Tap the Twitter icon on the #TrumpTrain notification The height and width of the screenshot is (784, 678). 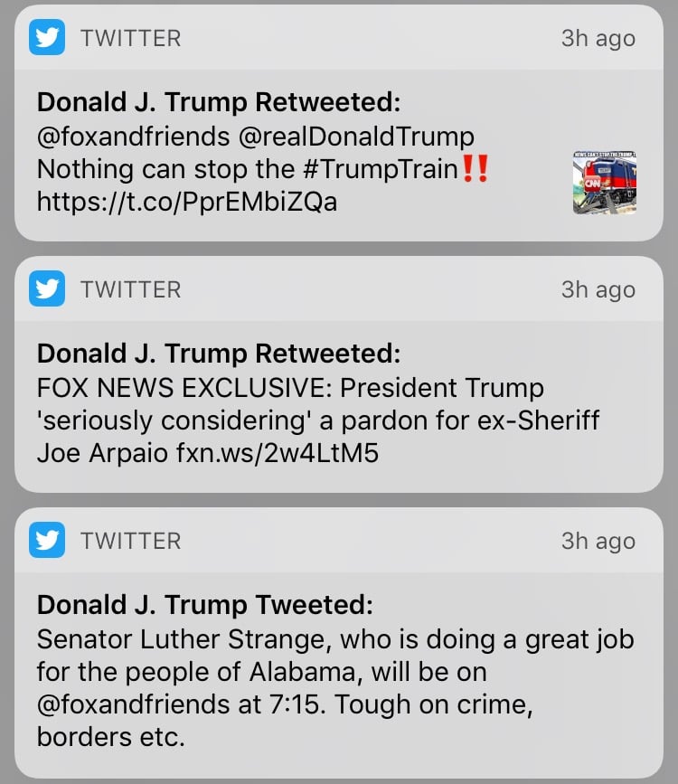[47, 38]
